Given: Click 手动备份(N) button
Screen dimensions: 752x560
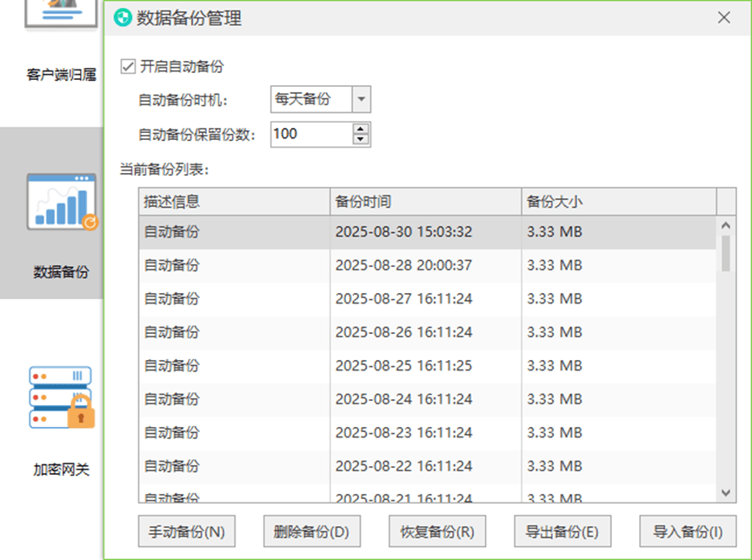Looking at the screenshot, I should click(186, 530).
